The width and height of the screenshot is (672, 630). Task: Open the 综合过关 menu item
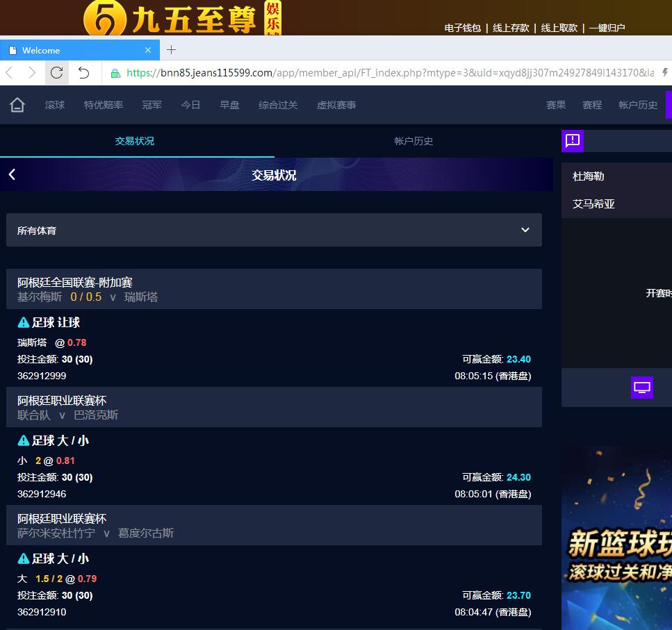pos(278,105)
